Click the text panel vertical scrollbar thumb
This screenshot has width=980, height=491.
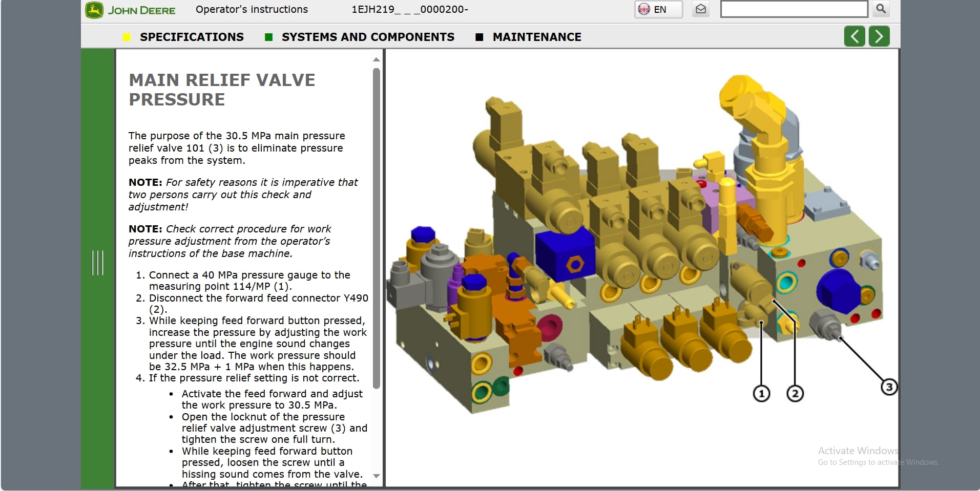(377, 228)
